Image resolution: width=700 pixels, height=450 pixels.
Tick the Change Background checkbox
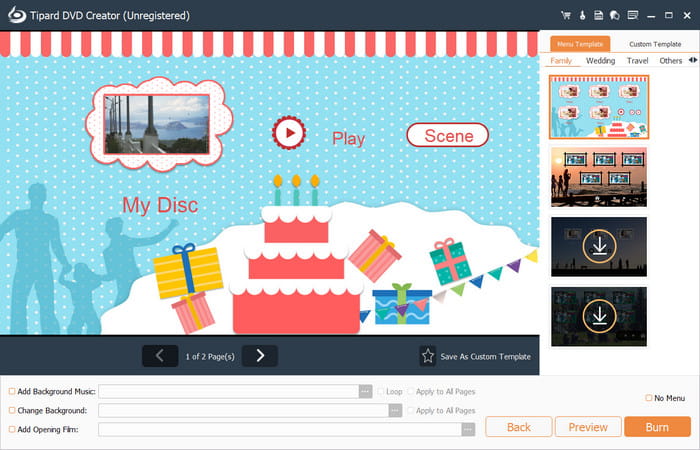point(11,411)
